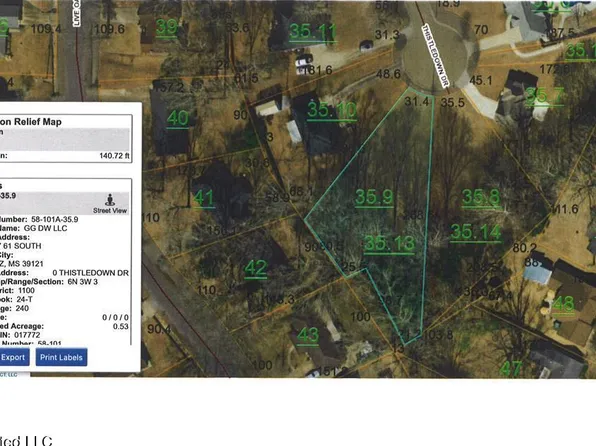Open Street View for the parcel
596x446 pixels.
(110, 204)
